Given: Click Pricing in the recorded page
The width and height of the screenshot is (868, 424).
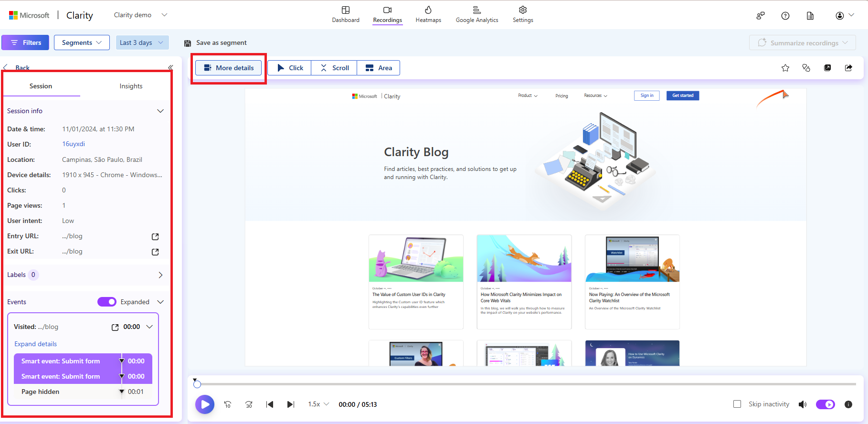Looking at the screenshot, I should tap(561, 96).
